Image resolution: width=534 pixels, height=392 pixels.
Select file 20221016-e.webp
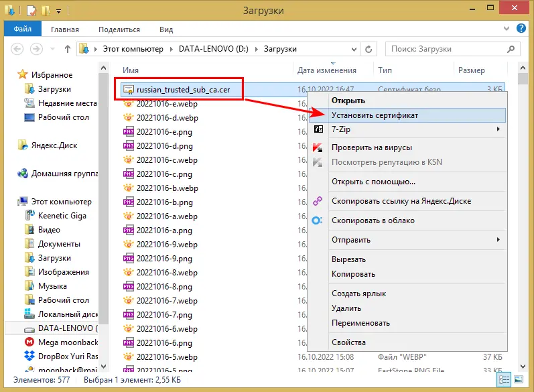pyautogui.click(x=167, y=104)
